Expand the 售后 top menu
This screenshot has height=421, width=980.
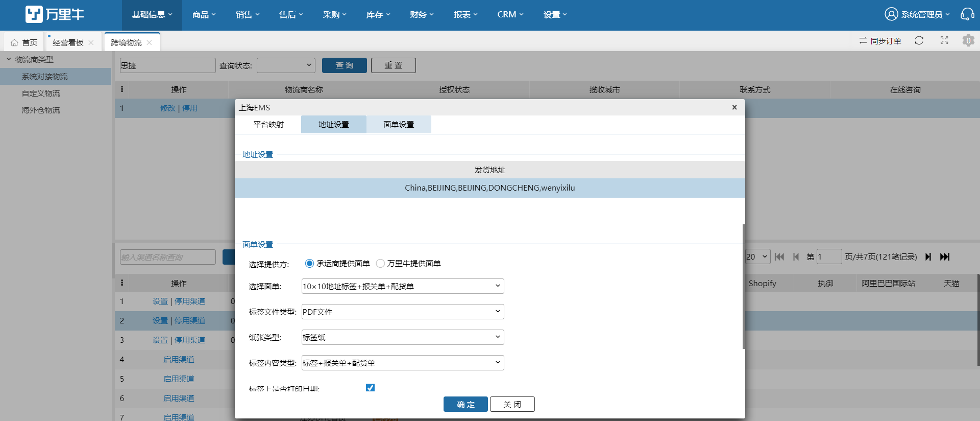291,15
